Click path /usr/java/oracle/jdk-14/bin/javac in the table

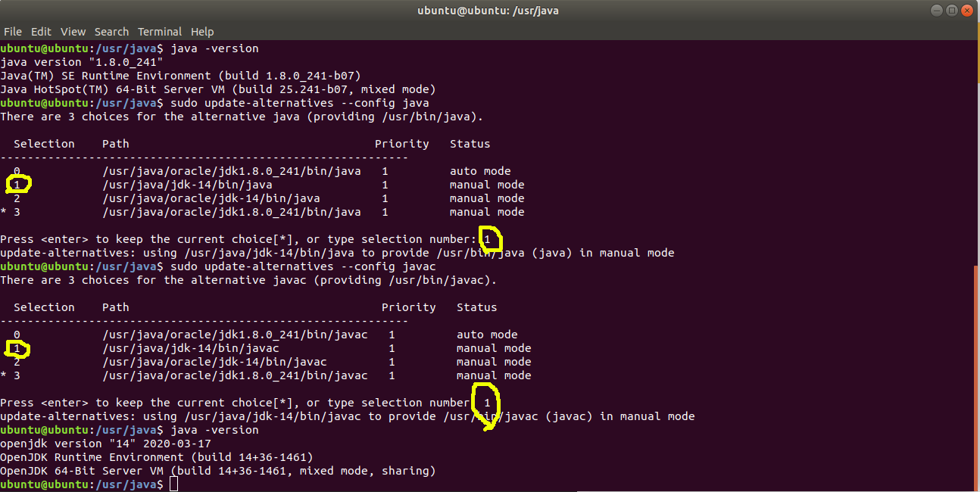[214, 362]
